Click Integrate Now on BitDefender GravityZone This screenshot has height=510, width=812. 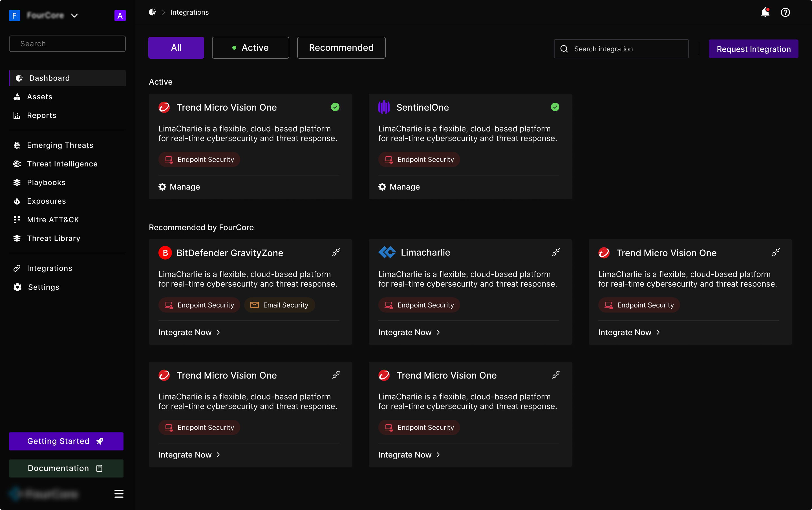tap(189, 332)
